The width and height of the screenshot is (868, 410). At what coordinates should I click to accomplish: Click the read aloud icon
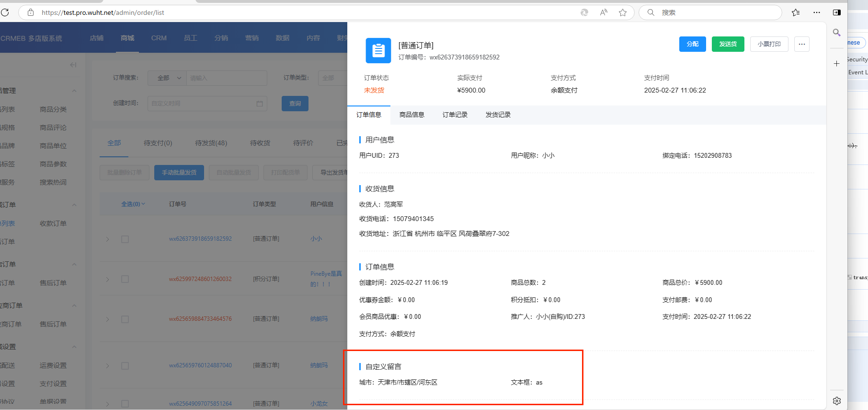coord(604,12)
